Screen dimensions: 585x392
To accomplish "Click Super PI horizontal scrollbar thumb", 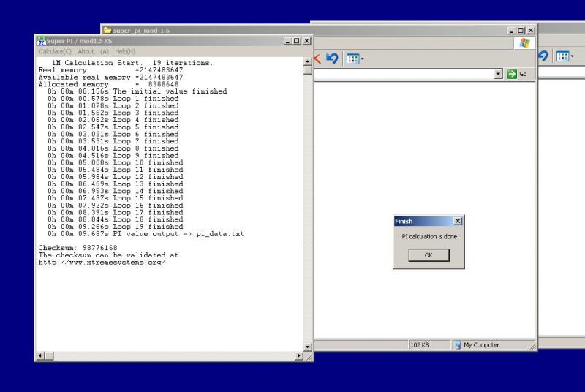I will [49, 356].
